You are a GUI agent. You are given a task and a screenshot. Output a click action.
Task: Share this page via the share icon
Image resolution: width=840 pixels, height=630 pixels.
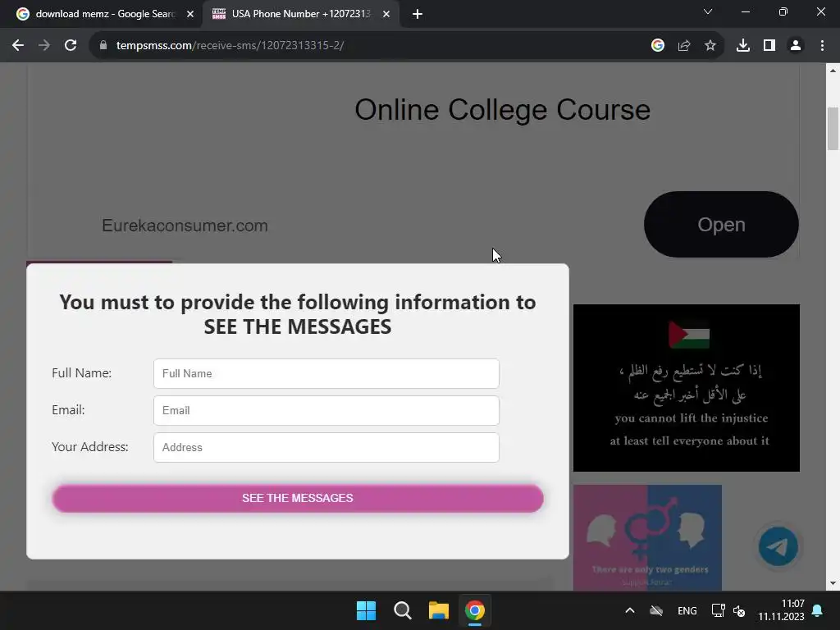point(684,46)
